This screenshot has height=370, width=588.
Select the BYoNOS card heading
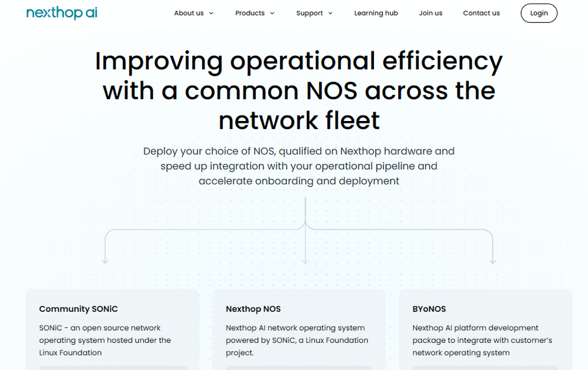click(x=429, y=309)
